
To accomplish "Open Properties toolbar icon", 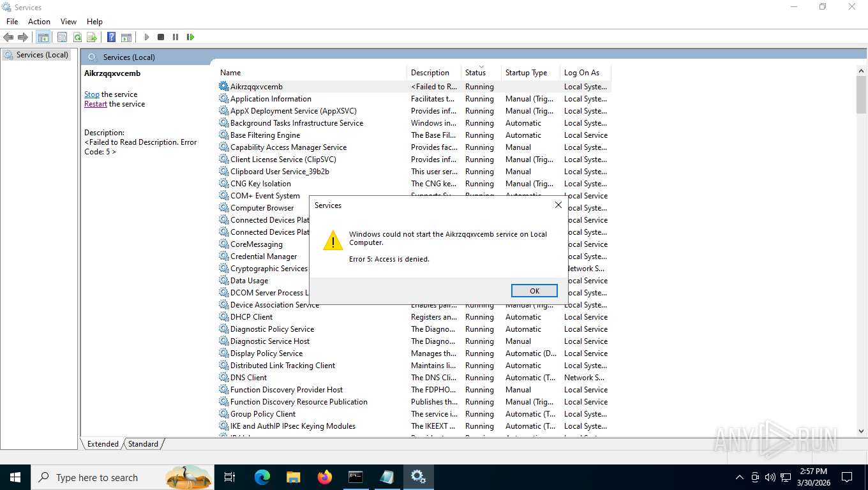I will [x=62, y=37].
